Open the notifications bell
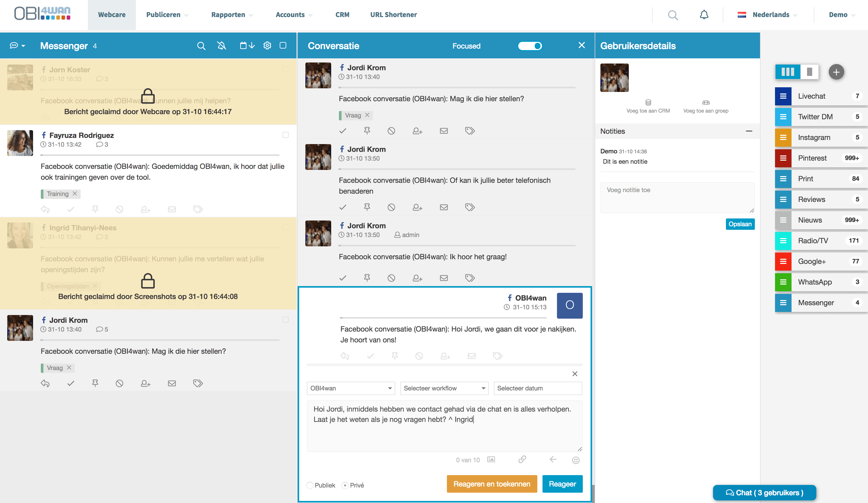 (704, 14)
